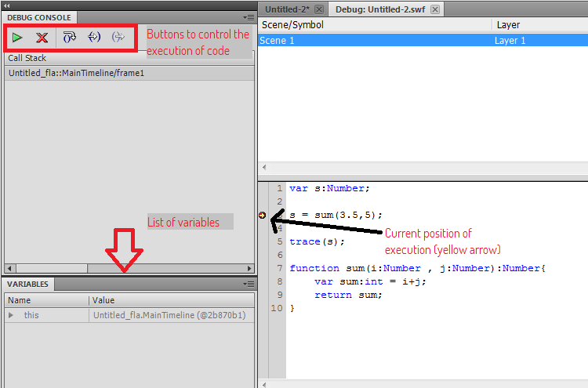Click the Scene/Symbol column header

[375, 25]
